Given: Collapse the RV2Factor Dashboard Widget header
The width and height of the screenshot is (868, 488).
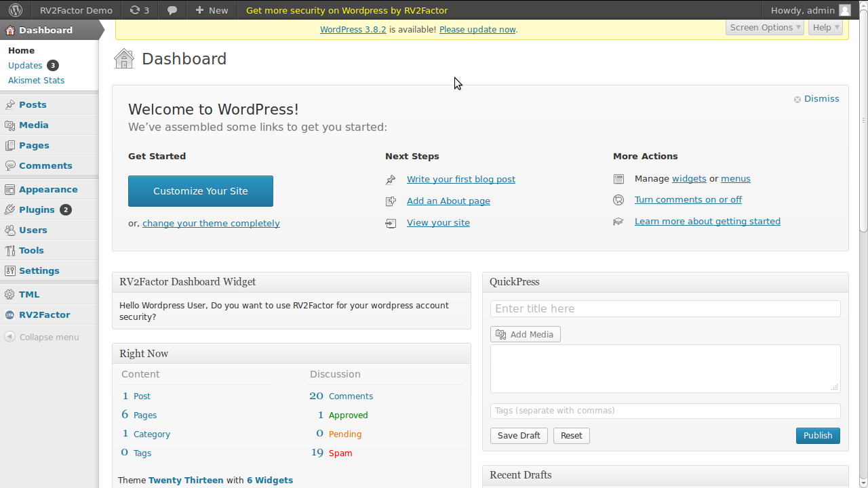Looking at the screenshot, I should 292,282.
